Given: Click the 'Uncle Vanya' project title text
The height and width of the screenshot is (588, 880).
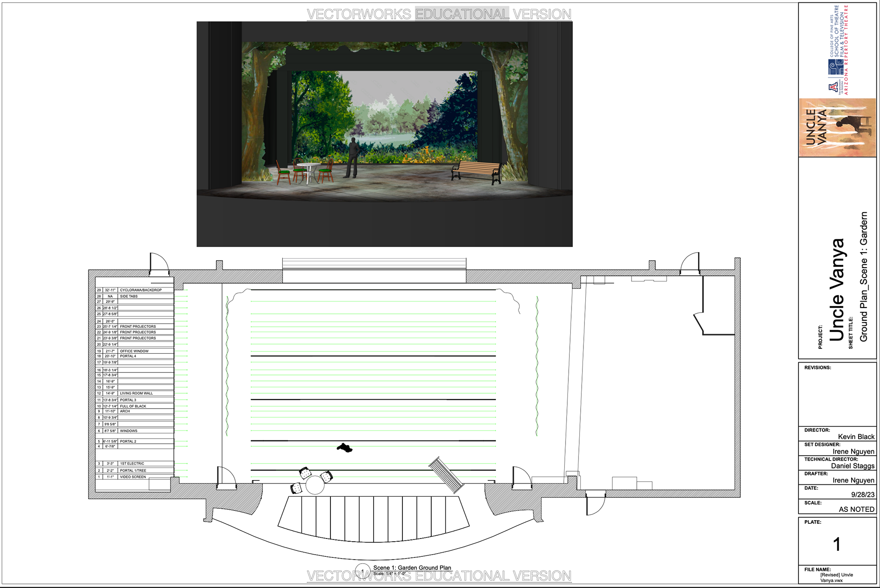Looking at the screenshot, I should tap(837, 290).
